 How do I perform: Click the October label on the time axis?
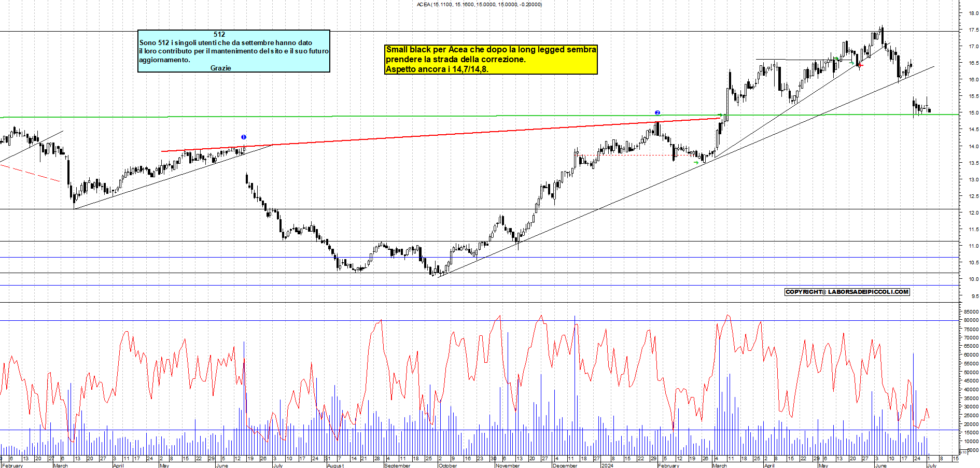coord(448,465)
